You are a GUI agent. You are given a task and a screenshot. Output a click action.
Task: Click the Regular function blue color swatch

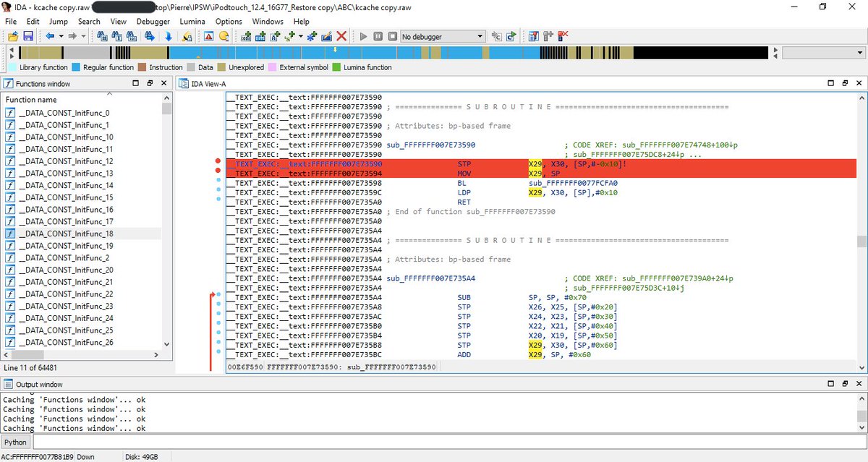tap(76, 68)
